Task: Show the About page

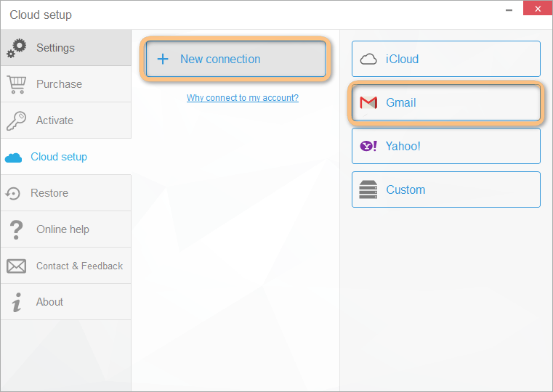Action: click(x=66, y=302)
